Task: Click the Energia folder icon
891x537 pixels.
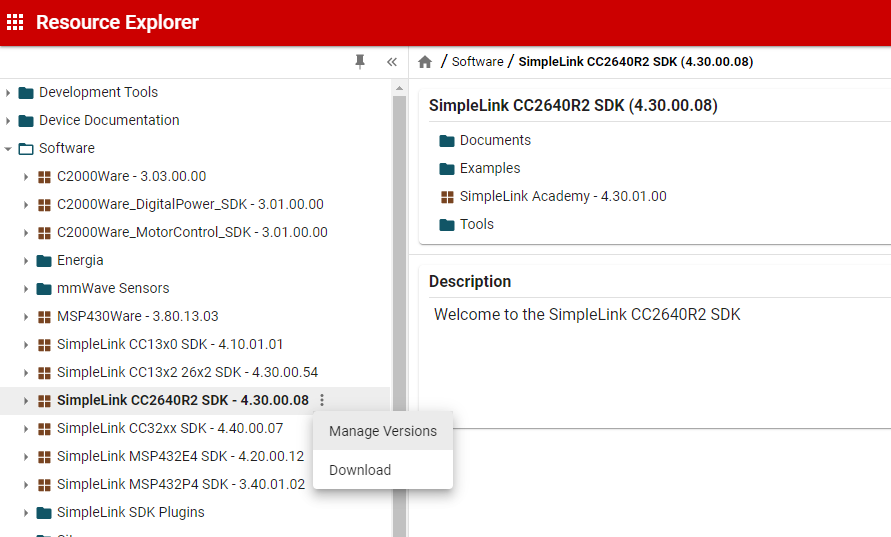Action: click(x=44, y=261)
